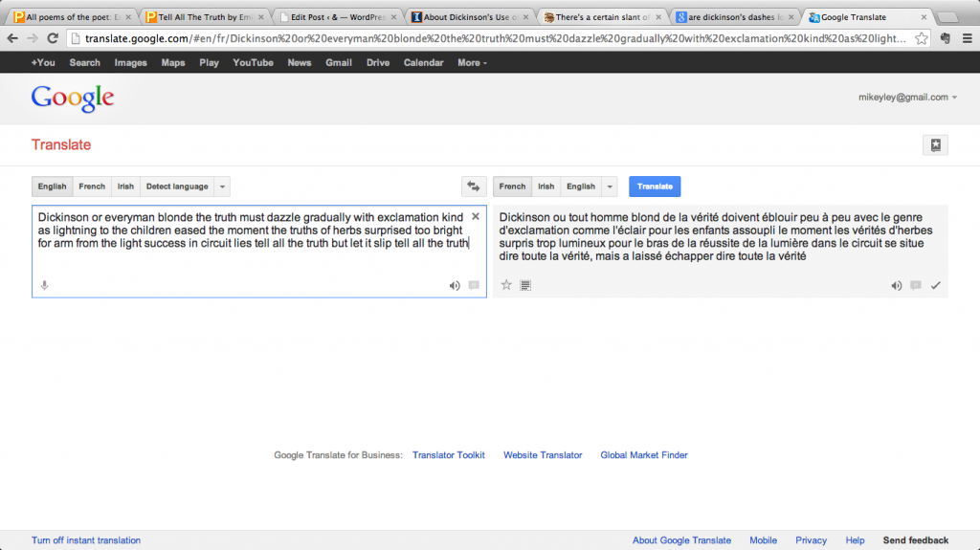Select all translation text icon

[x=525, y=286]
